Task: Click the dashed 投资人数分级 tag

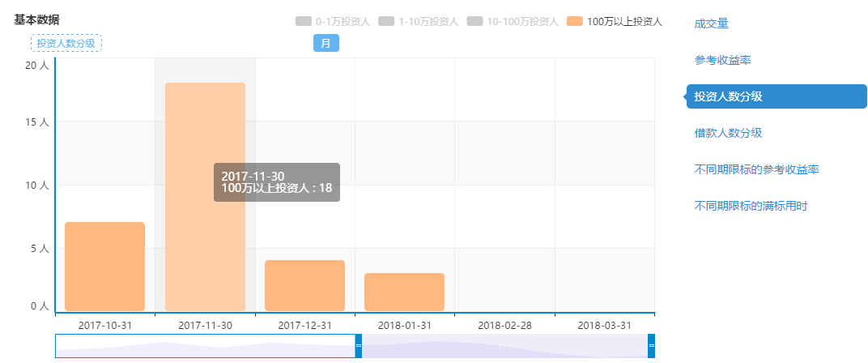Action: (x=66, y=43)
